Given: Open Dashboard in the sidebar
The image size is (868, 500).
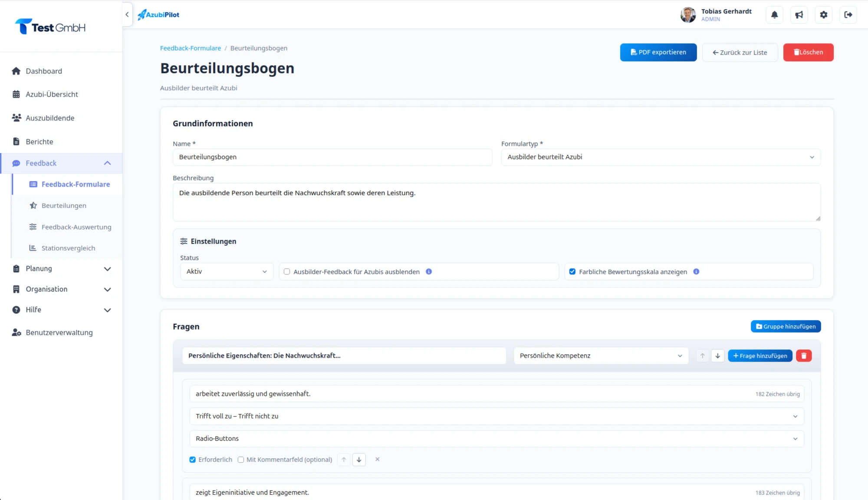Looking at the screenshot, I should point(61,71).
